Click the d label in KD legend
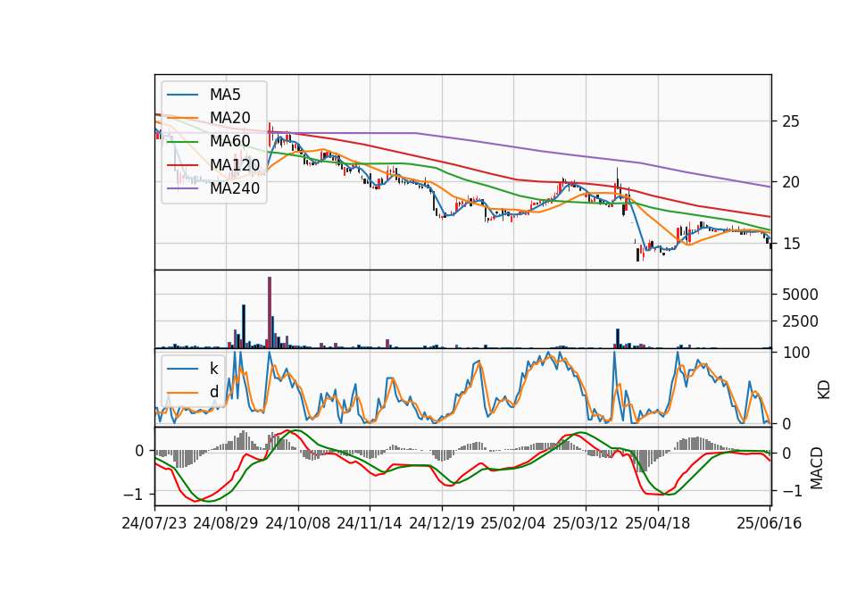This screenshot has width=857, height=616. tap(214, 392)
